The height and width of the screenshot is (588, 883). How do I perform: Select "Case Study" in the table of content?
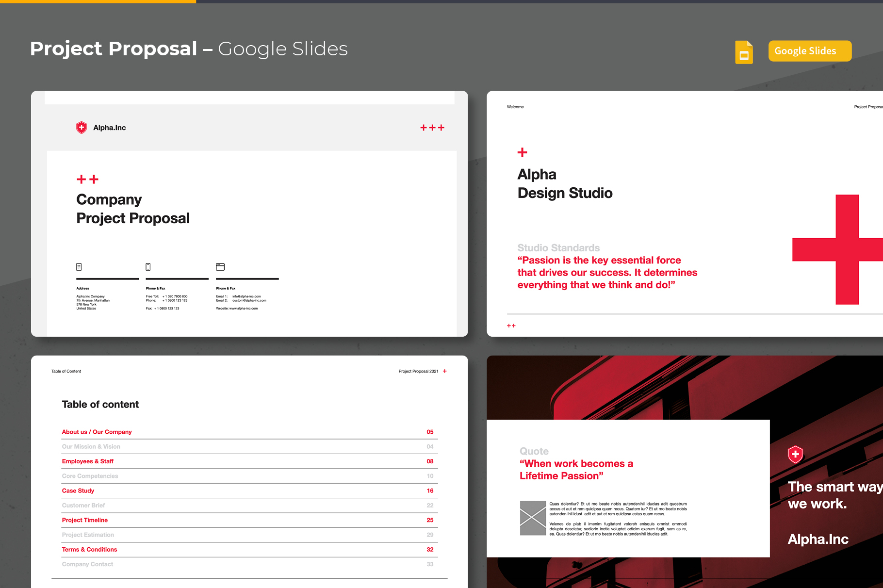[x=78, y=490]
